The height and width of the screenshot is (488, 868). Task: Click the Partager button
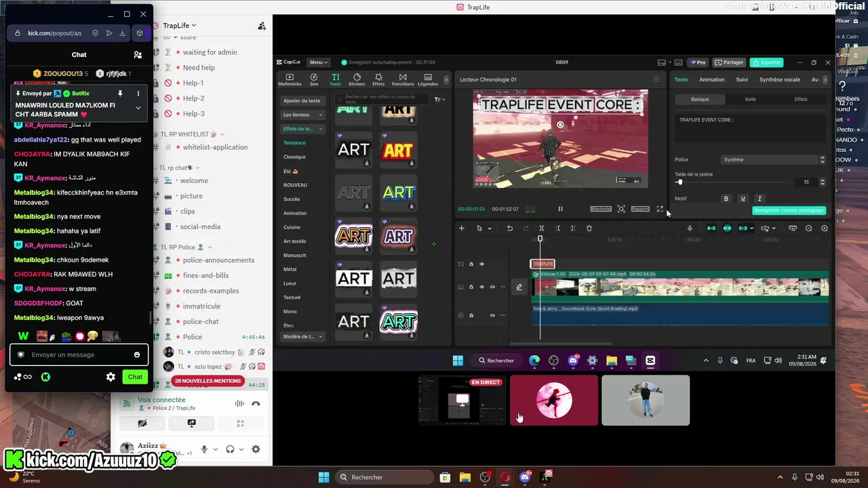point(729,62)
